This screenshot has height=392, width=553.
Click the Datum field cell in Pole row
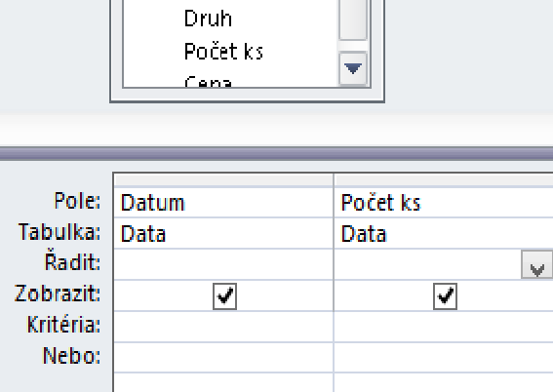(223, 203)
